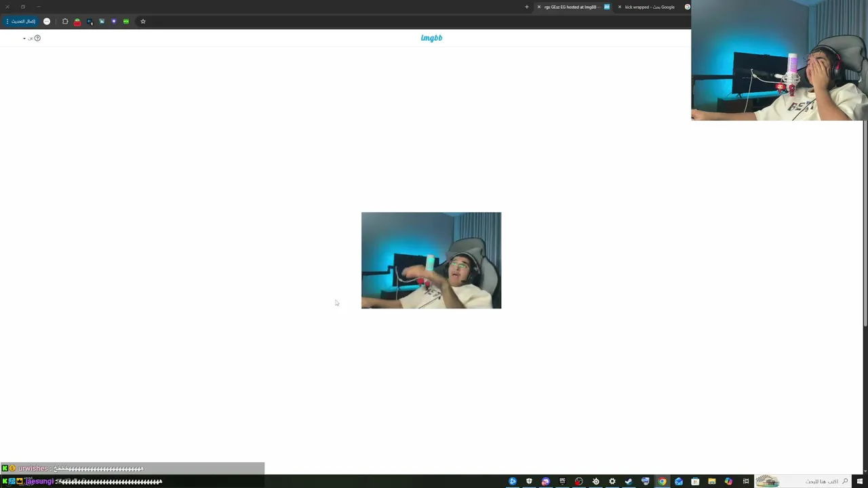The height and width of the screenshot is (488, 868).
Task: Open the white round profile avatar
Action: (x=47, y=21)
